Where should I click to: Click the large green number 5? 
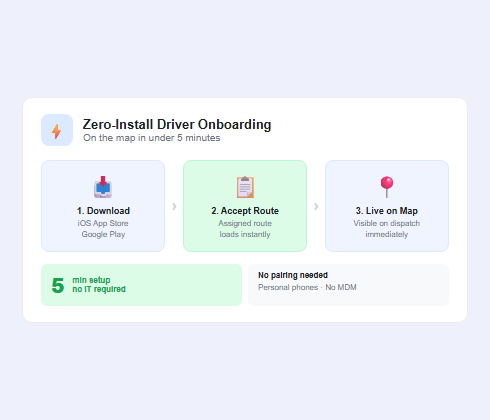58,286
